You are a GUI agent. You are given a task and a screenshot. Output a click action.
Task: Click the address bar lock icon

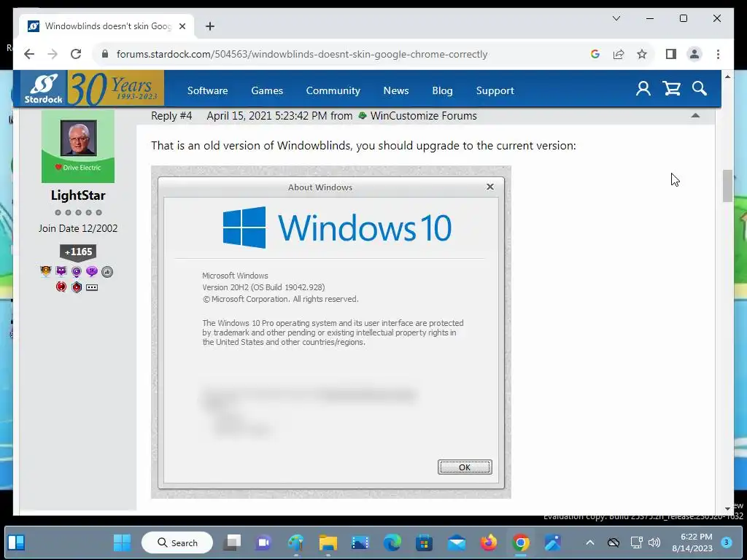click(x=105, y=54)
